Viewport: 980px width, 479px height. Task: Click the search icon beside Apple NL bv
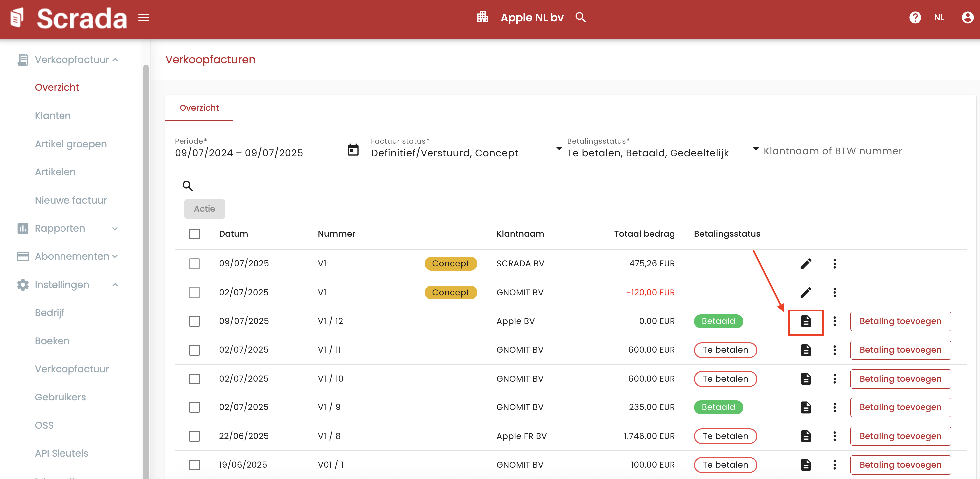(x=580, y=18)
